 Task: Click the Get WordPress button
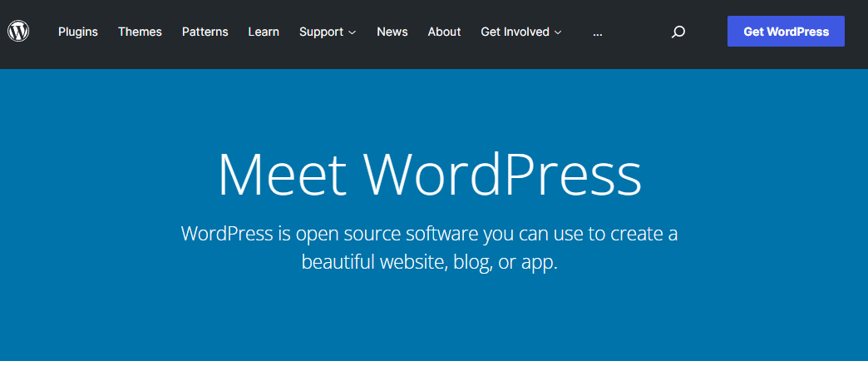pos(786,32)
